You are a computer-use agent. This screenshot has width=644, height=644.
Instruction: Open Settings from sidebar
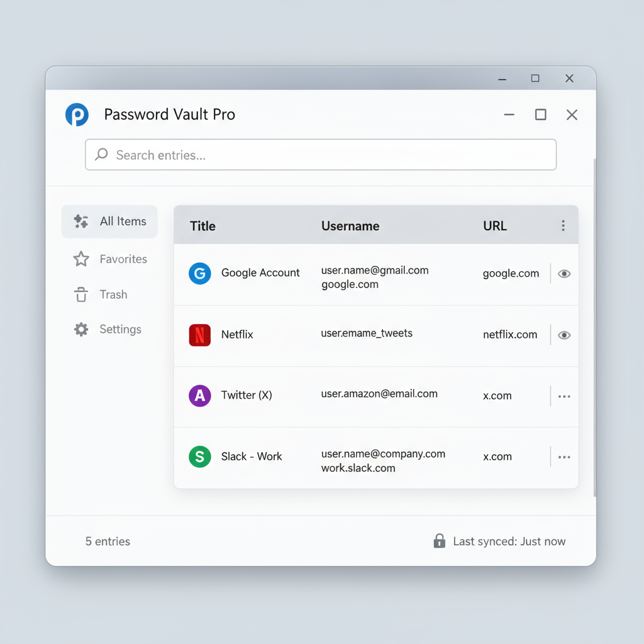[109, 330]
